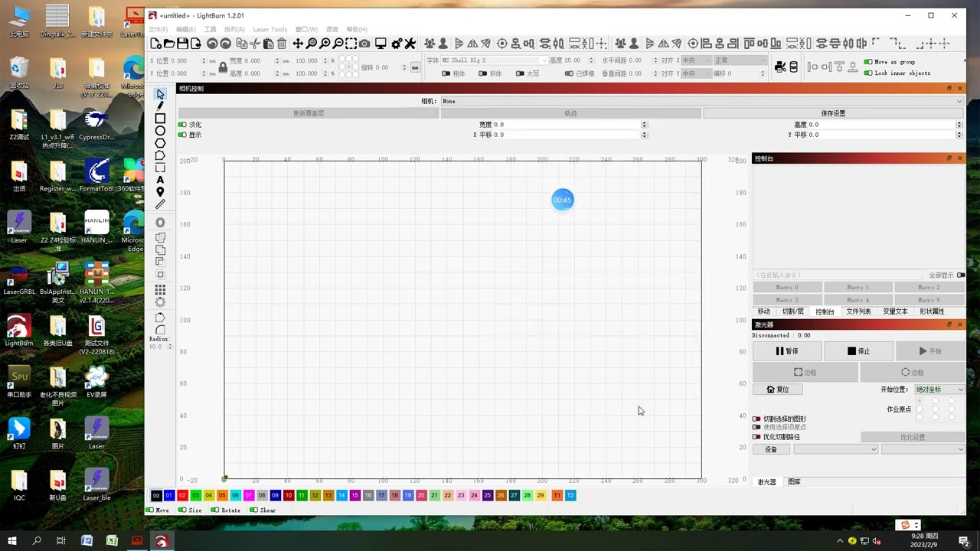Screen dimensions: 980x551
Task: Select the Rectangle tool
Action: tap(160, 119)
